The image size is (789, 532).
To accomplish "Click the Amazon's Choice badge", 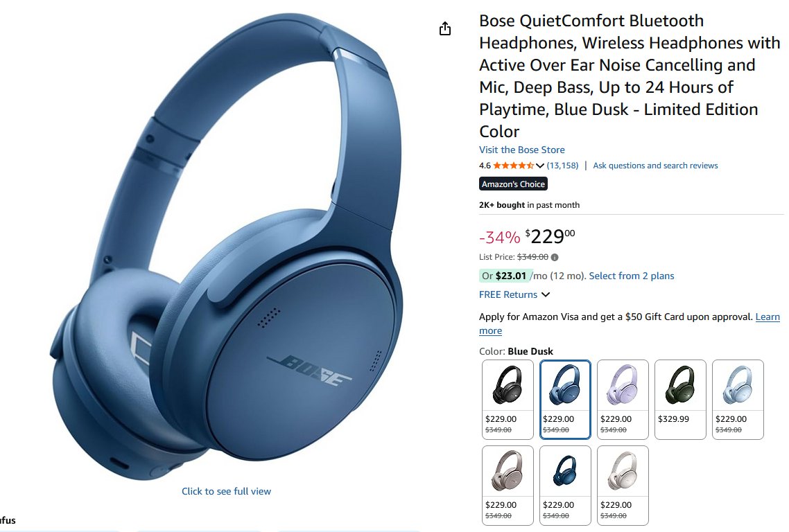I will click(513, 184).
